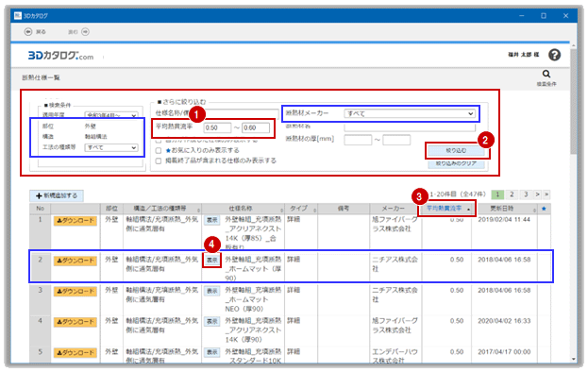588x372 pixels.
Task: Click the 断熱材の厚 maximum field
Action: [396, 140]
